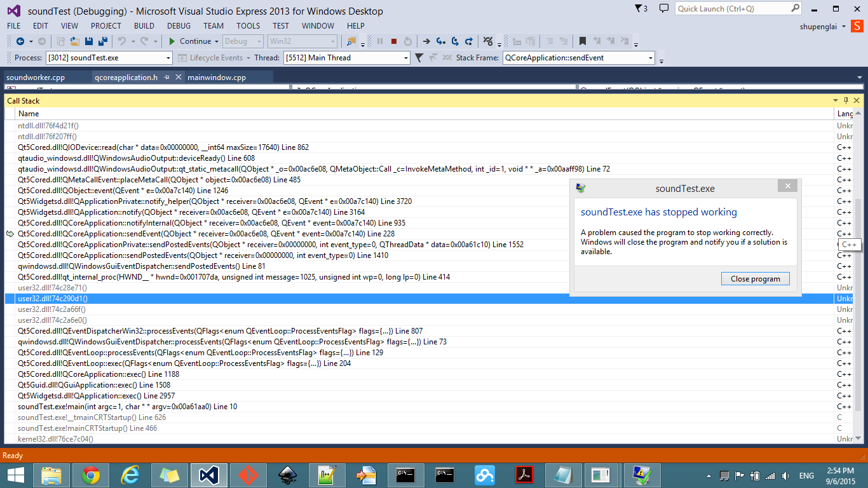Image resolution: width=868 pixels, height=488 pixels.
Task: Select the soundTest.exe!main Line 10 frame
Action: [x=127, y=407]
